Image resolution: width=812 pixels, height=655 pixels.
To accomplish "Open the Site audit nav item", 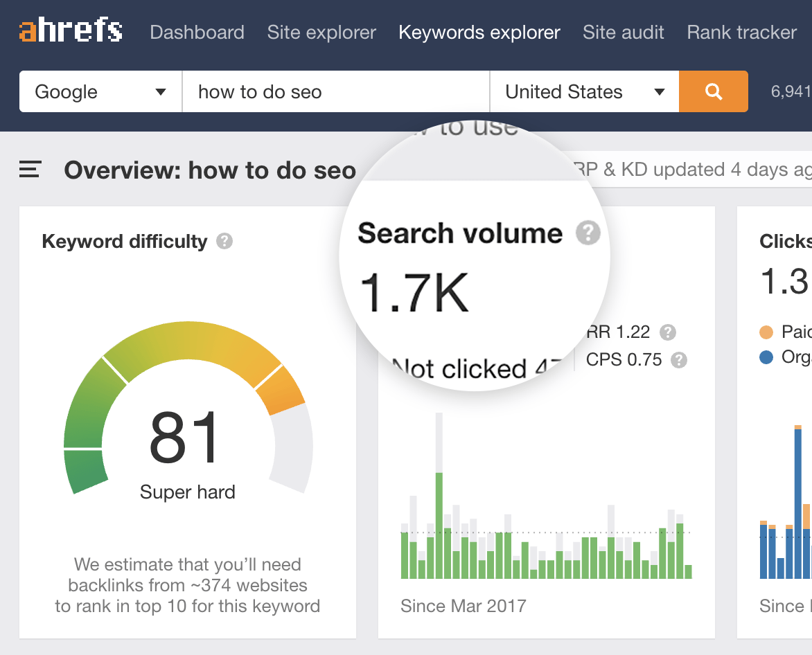I will click(x=624, y=32).
